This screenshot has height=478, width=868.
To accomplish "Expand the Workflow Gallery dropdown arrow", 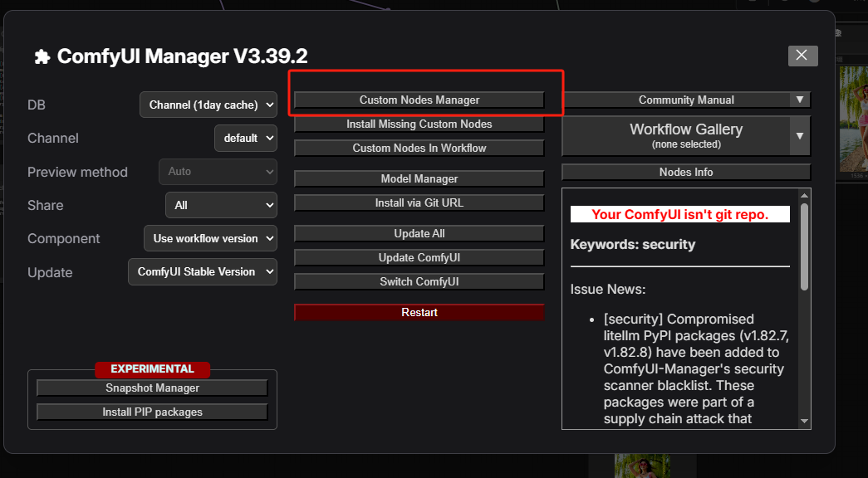I will click(799, 135).
